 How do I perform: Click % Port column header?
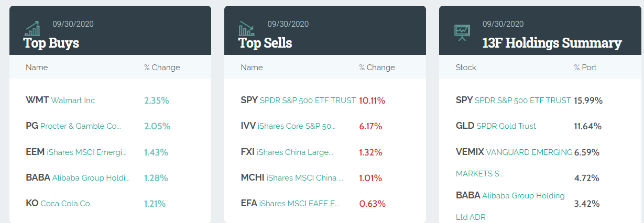coord(585,68)
